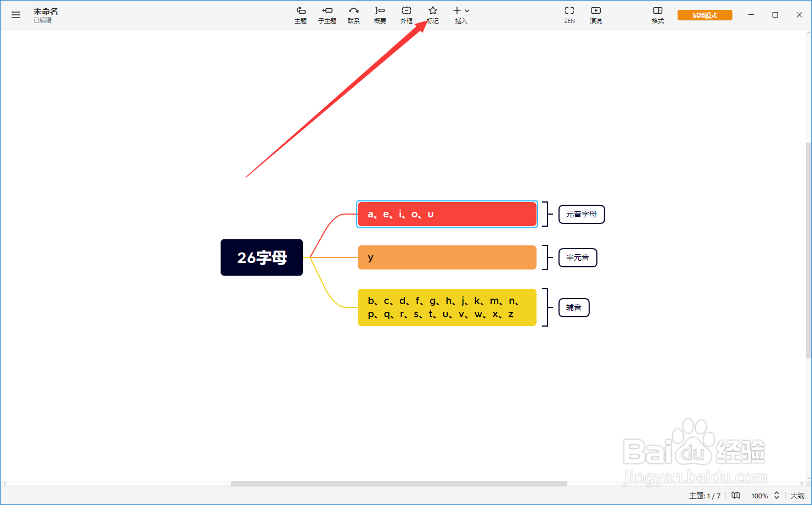Maximize the window
Viewport: 812px width, 505px height.
pyautogui.click(x=775, y=15)
